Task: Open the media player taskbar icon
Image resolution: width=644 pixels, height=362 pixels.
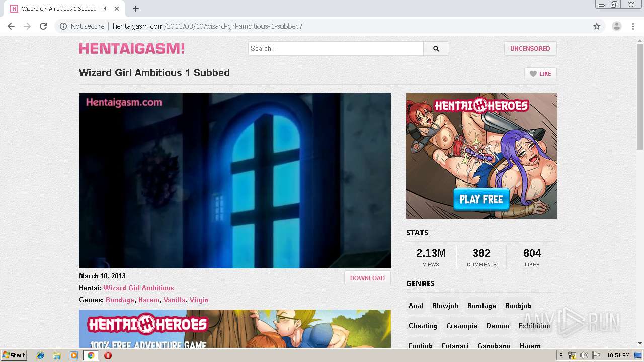Action: tap(74, 355)
